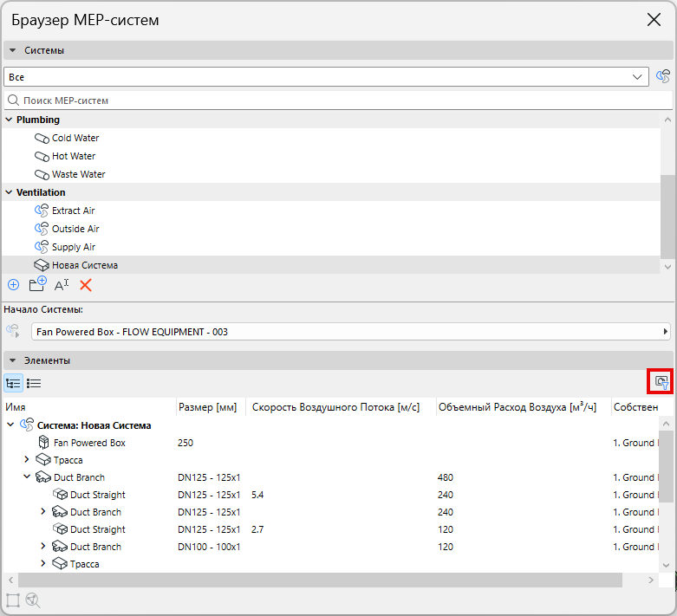Rename the selected system
Image resolution: width=677 pixels, height=616 pixels.
[62, 285]
